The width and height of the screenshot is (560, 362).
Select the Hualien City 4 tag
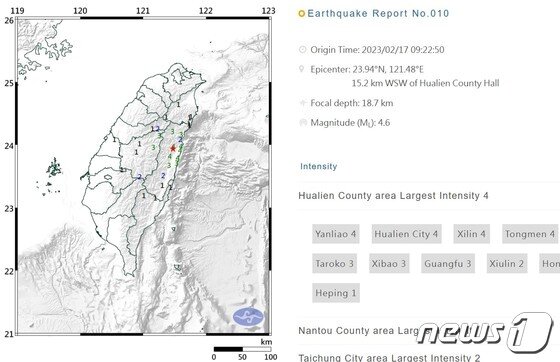click(x=406, y=234)
